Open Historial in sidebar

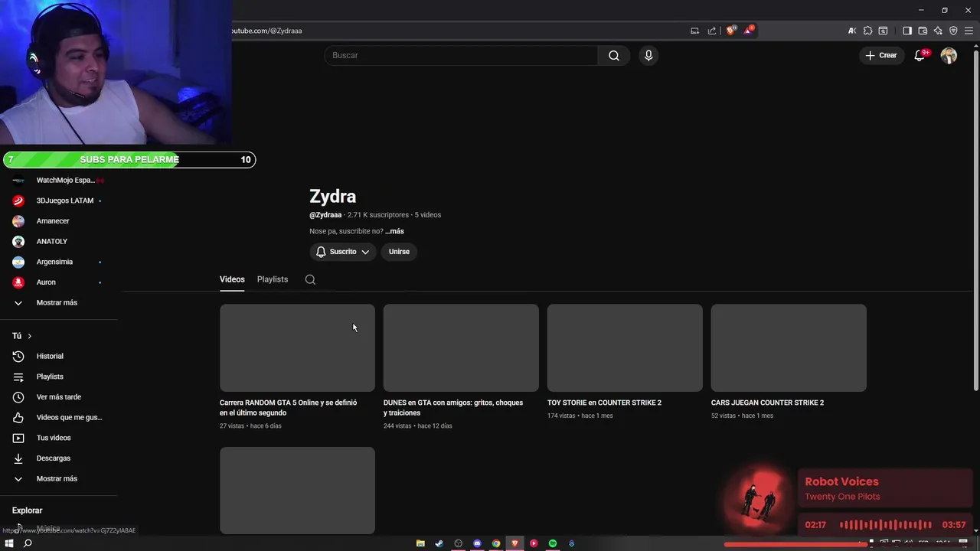(x=59, y=357)
